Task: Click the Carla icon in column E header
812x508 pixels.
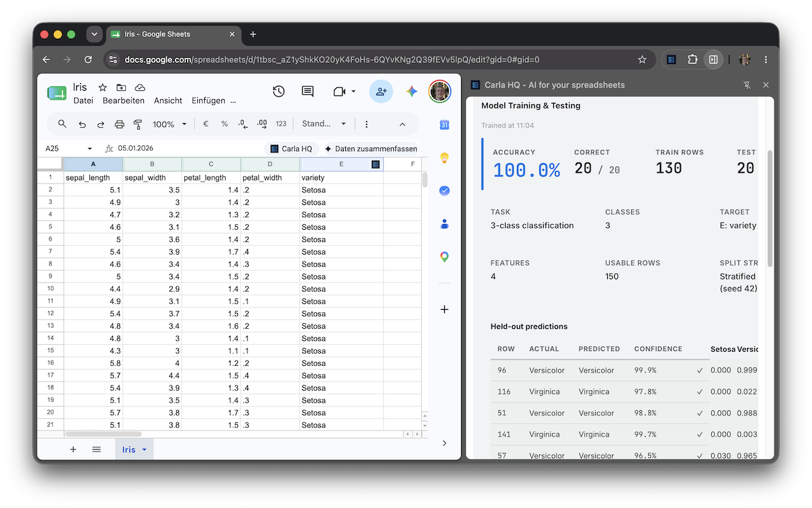Action: click(x=376, y=164)
